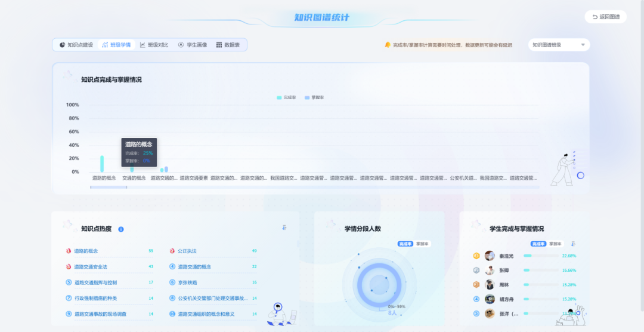644x332 pixels.
Task: Click rank 4 badge beside 胡方舟
Action: 476,299
